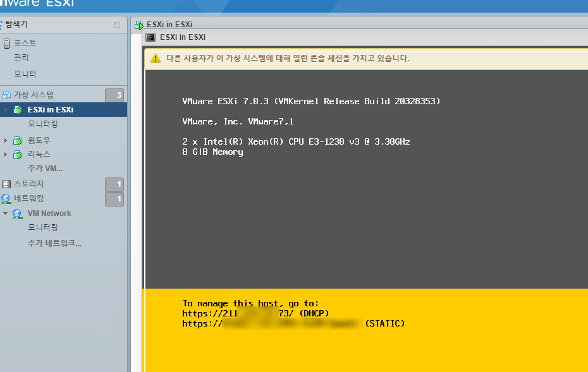Screen dimensions: 588x372
Task: Open the 스토리지 section
Action: pos(29,184)
